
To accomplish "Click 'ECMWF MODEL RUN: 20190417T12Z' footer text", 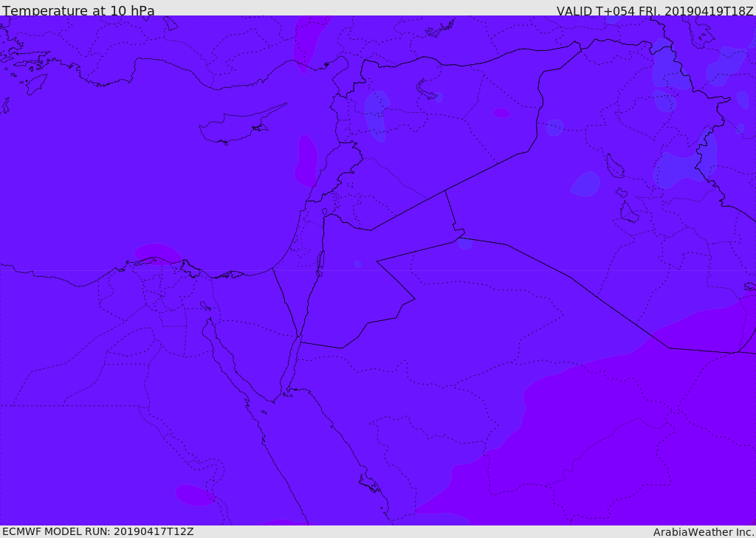I will (x=98, y=531).
